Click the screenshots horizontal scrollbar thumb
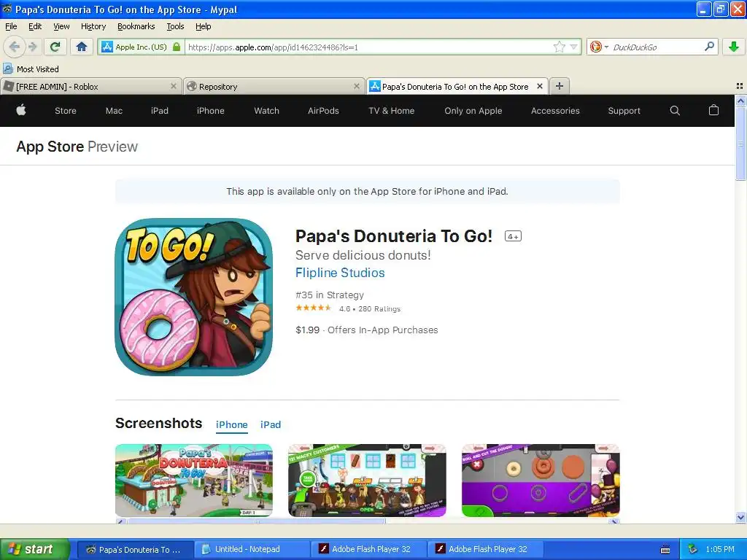747x560 pixels. 256,521
